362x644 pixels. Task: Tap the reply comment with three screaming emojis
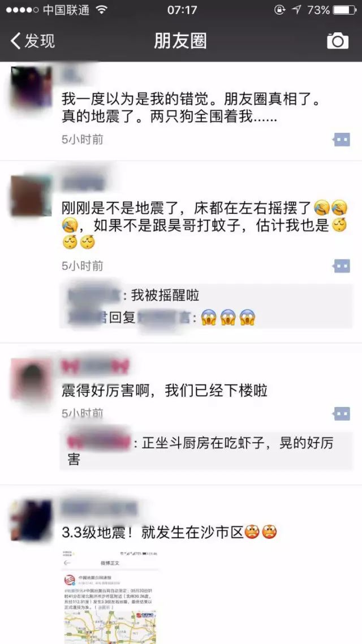coord(161,317)
